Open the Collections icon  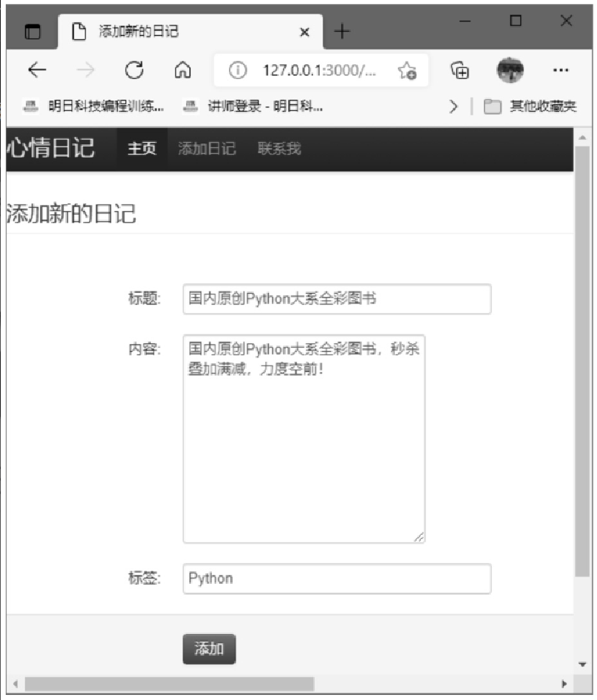coord(460,70)
